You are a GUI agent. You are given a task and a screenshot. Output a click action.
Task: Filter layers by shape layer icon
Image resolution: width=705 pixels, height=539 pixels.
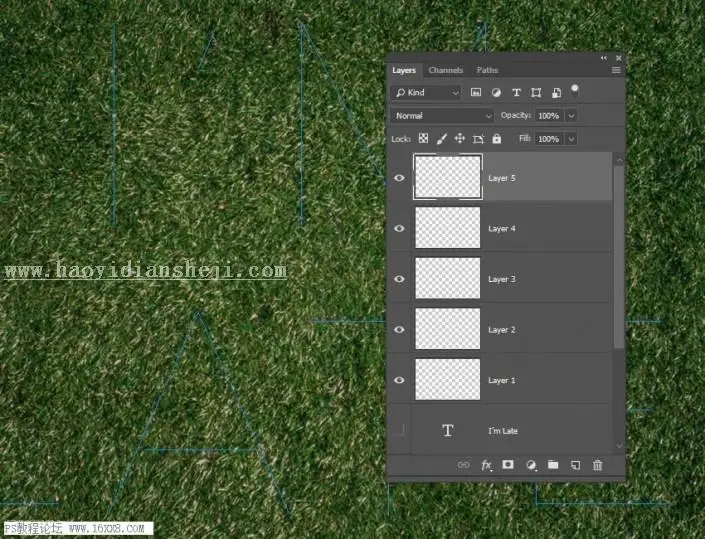tap(536, 93)
